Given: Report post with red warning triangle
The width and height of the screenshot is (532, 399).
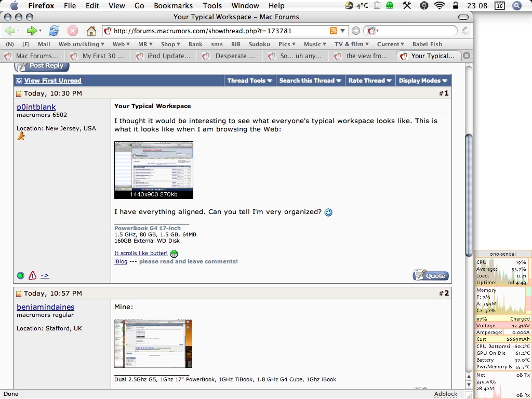Looking at the screenshot, I should pyautogui.click(x=32, y=275).
